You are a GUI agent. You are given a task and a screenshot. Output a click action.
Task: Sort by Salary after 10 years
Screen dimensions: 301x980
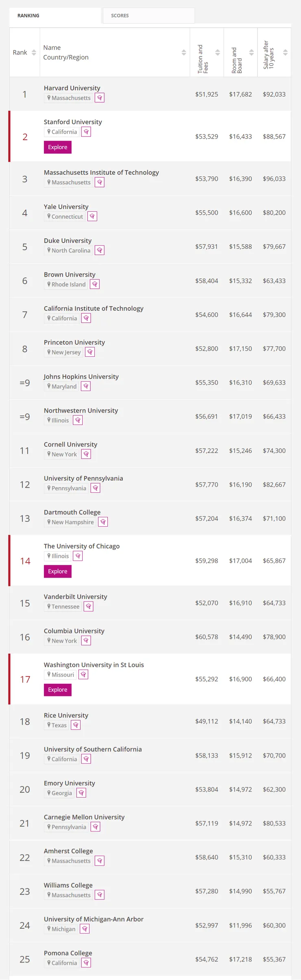[285, 53]
